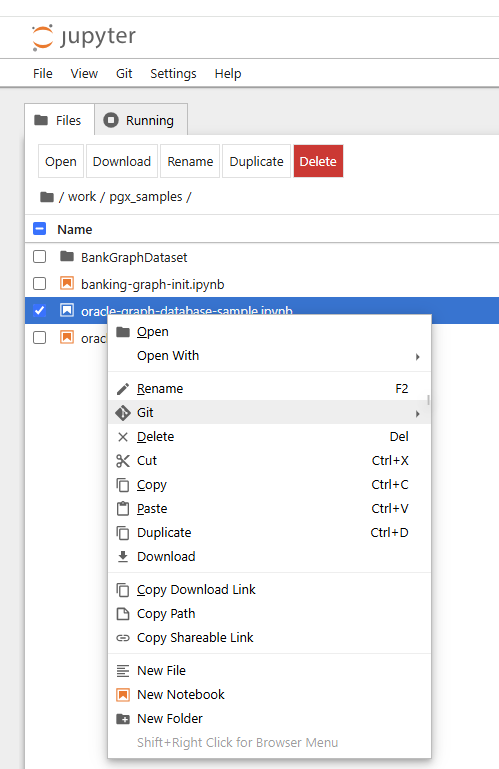This screenshot has height=769, width=499.
Task: Click the banking-graph-init.ipynb file name
Action: (153, 284)
